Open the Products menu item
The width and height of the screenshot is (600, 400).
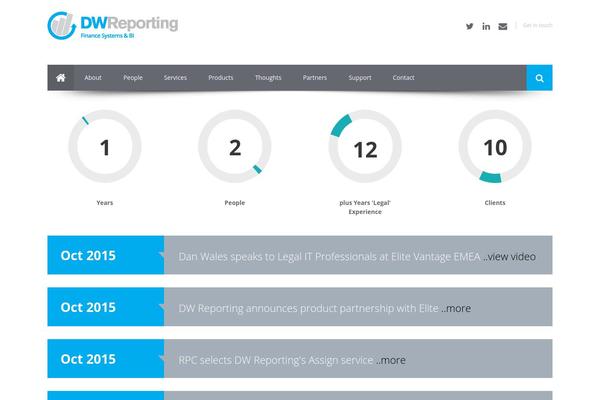pos(221,78)
